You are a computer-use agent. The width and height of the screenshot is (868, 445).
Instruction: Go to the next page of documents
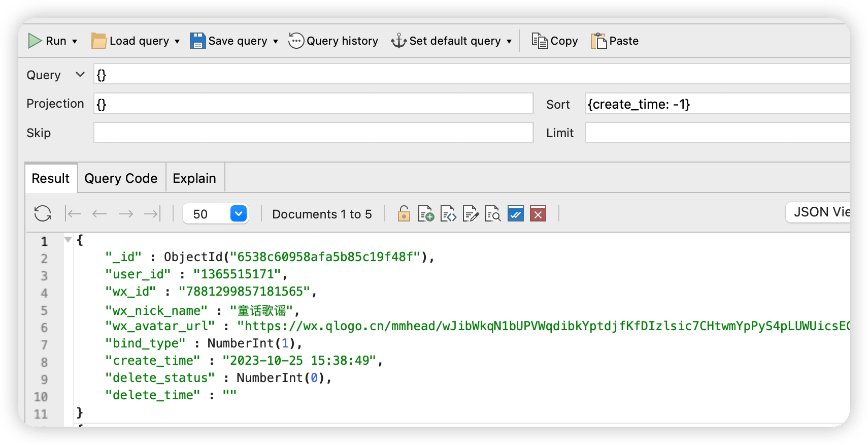[125, 213]
